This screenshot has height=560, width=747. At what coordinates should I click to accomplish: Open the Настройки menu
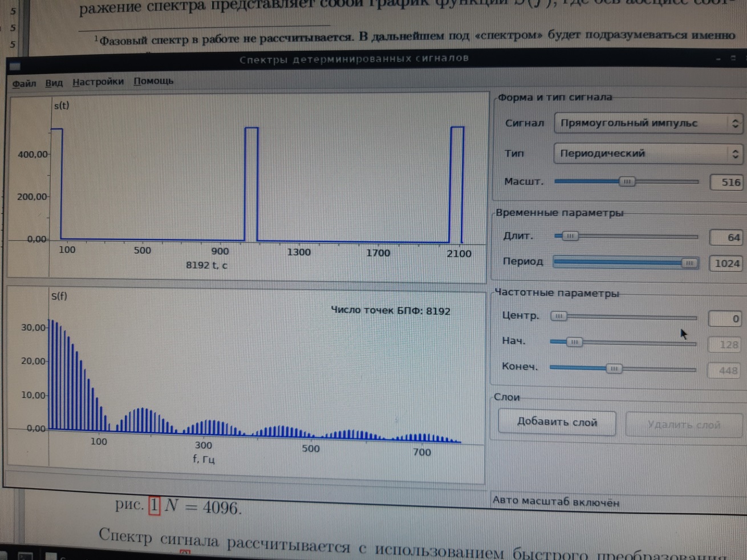(98, 82)
